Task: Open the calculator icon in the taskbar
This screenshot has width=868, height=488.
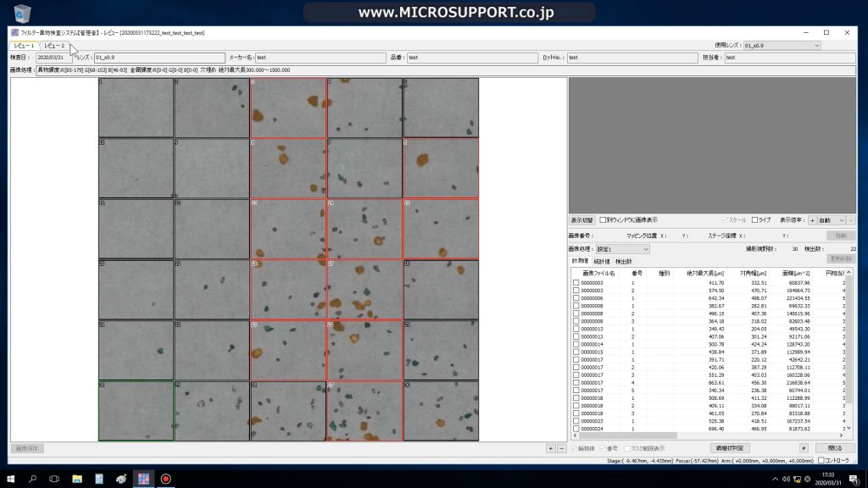Action: click(99, 479)
